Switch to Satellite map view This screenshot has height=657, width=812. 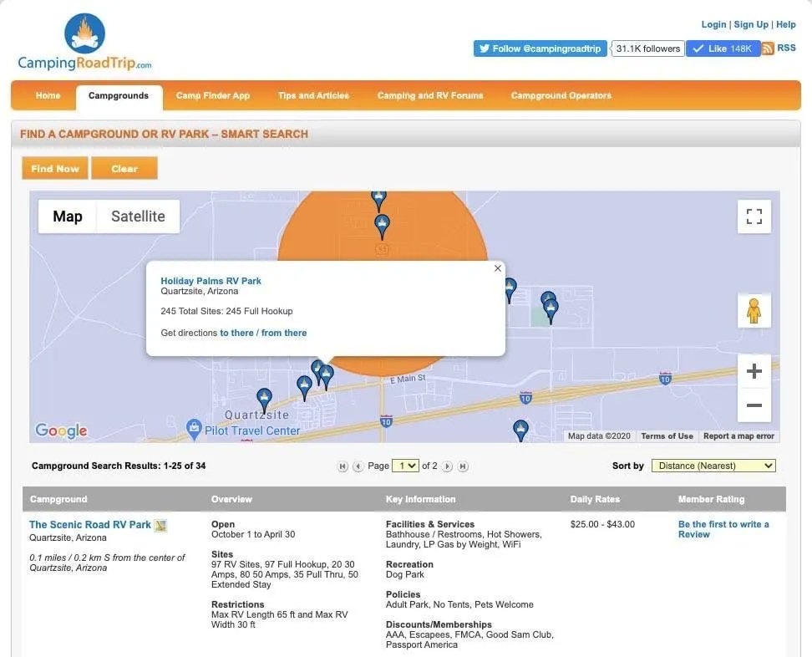[x=139, y=216]
